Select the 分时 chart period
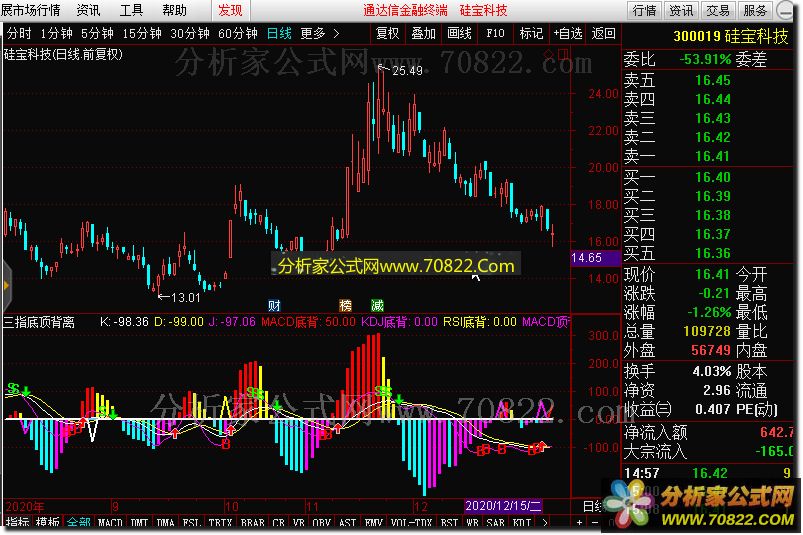Image resolution: width=803 pixels, height=535 pixels. coord(19,34)
